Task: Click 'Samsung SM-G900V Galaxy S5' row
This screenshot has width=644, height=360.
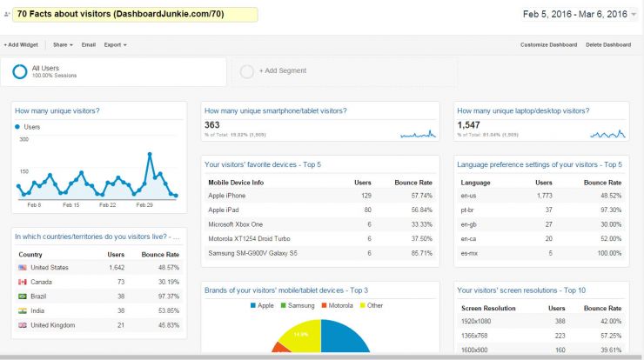Action: [x=320, y=253]
